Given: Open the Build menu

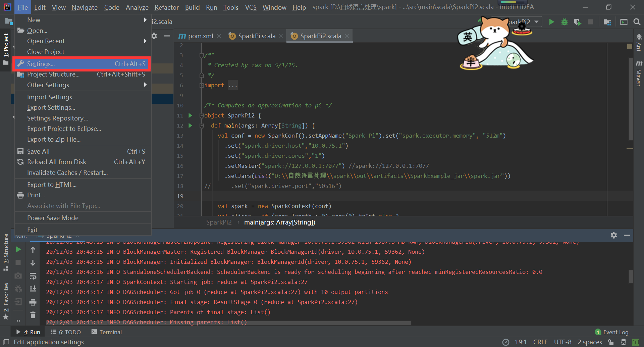Looking at the screenshot, I should point(192,7).
